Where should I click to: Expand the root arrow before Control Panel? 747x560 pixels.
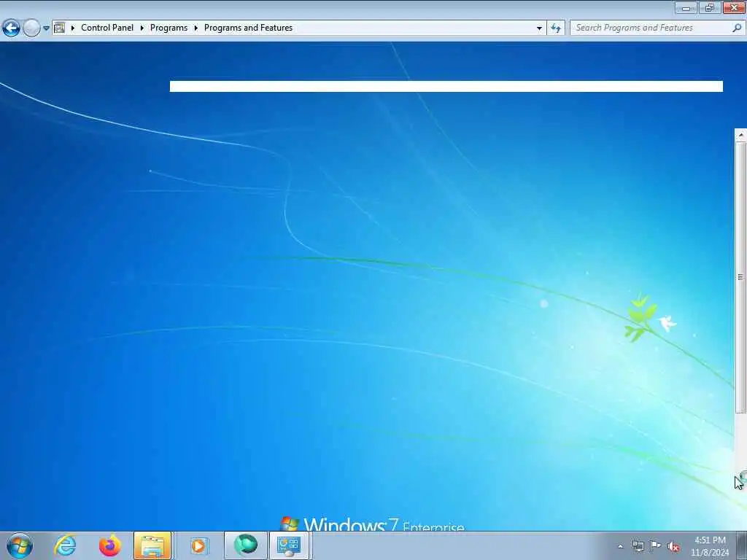[x=73, y=28]
